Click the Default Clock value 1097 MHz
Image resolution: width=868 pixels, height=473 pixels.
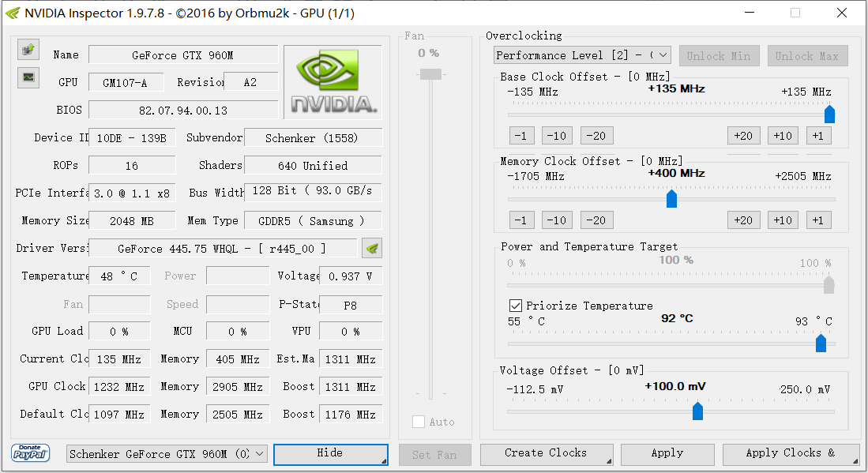[119, 415]
